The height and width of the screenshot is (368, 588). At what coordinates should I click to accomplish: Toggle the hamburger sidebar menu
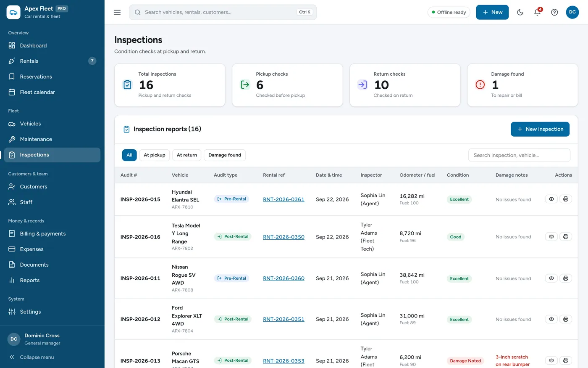[x=117, y=12]
